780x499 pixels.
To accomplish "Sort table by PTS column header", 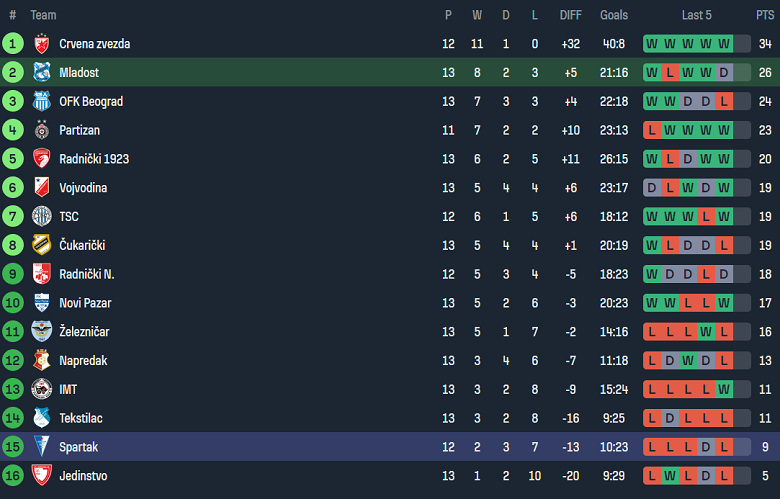I will pyautogui.click(x=764, y=15).
